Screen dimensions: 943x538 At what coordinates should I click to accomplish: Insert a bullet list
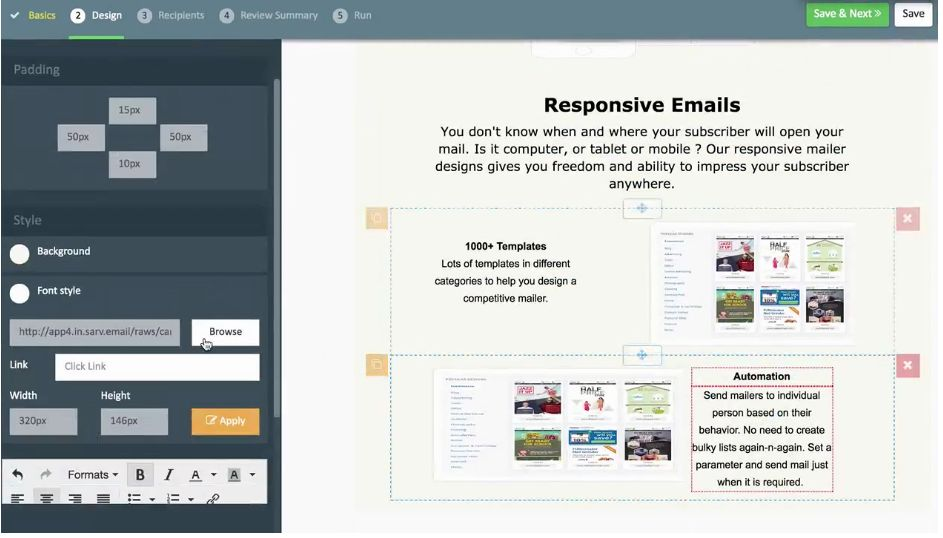point(135,499)
